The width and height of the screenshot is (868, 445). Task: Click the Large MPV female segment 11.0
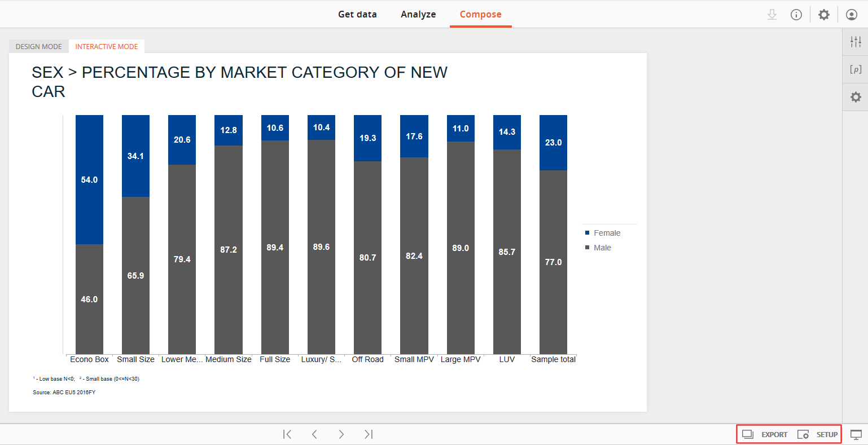tap(461, 128)
